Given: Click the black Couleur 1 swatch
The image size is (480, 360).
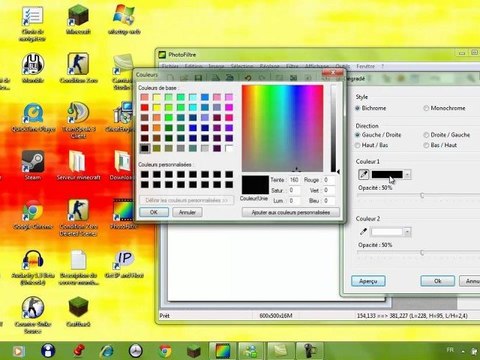Looking at the screenshot, I should 387,174.
